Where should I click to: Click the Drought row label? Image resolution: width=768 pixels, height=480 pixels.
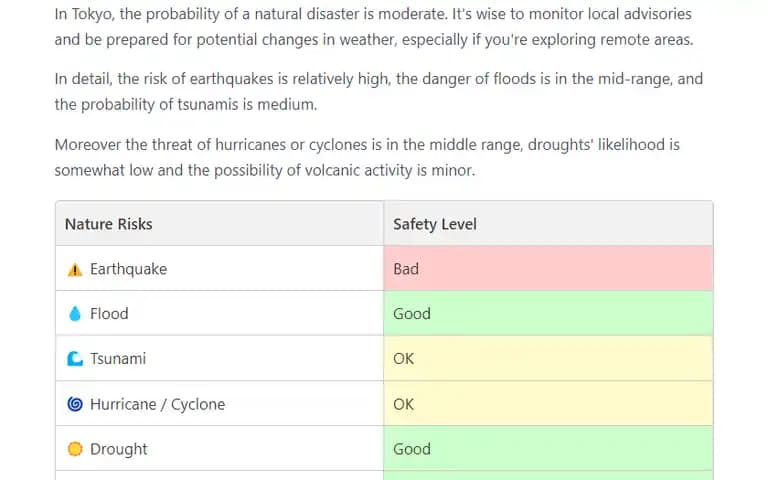119,449
